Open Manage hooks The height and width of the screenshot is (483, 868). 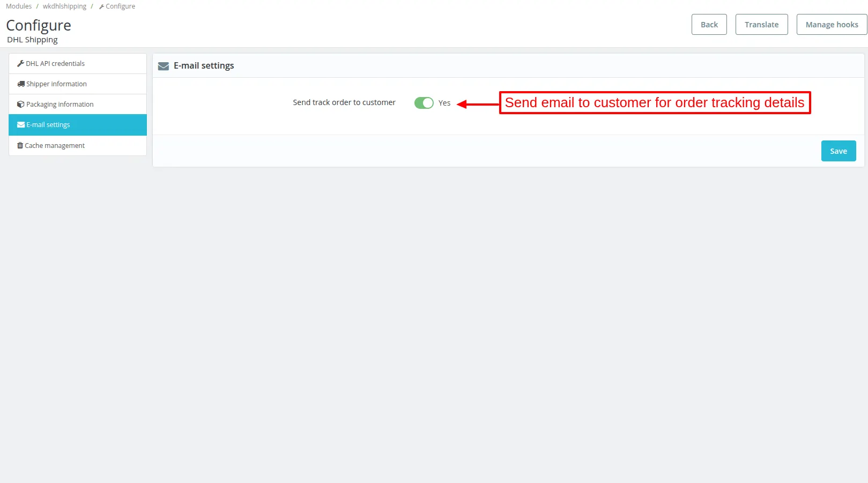832,25
